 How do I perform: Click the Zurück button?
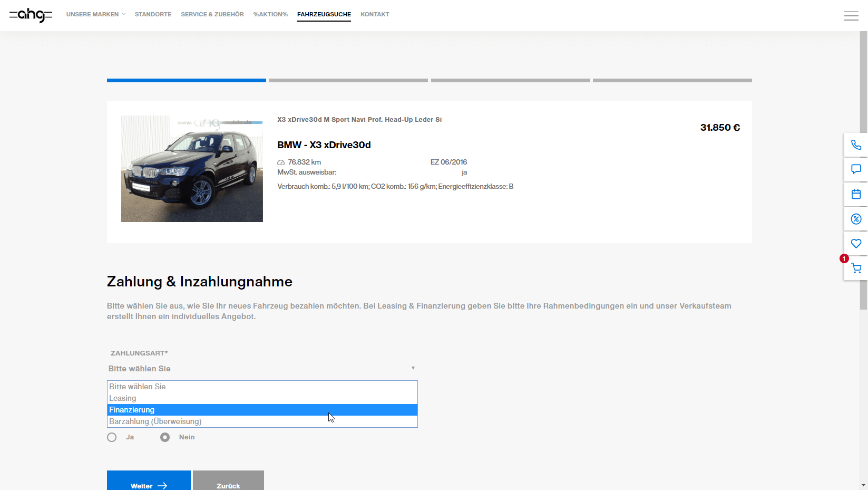(228, 486)
